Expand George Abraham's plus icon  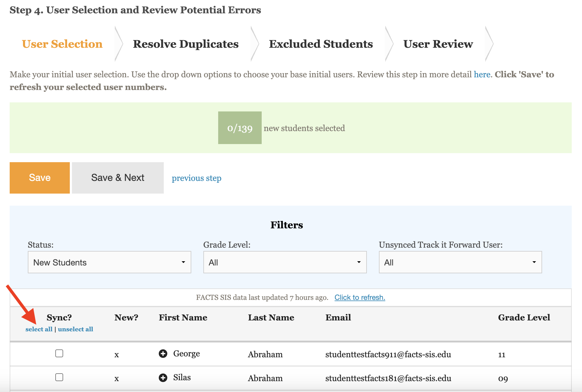click(x=163, y=354)
